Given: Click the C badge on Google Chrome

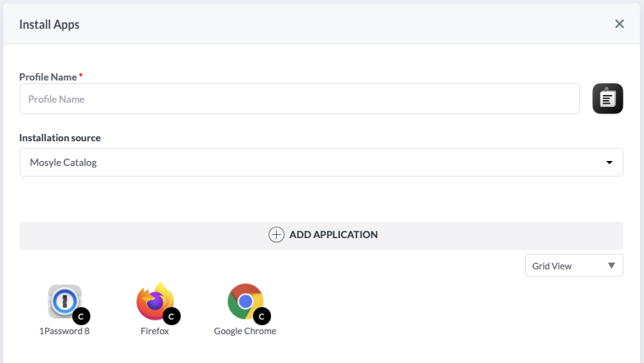Looking at the screenshot, I should (262, 315).
